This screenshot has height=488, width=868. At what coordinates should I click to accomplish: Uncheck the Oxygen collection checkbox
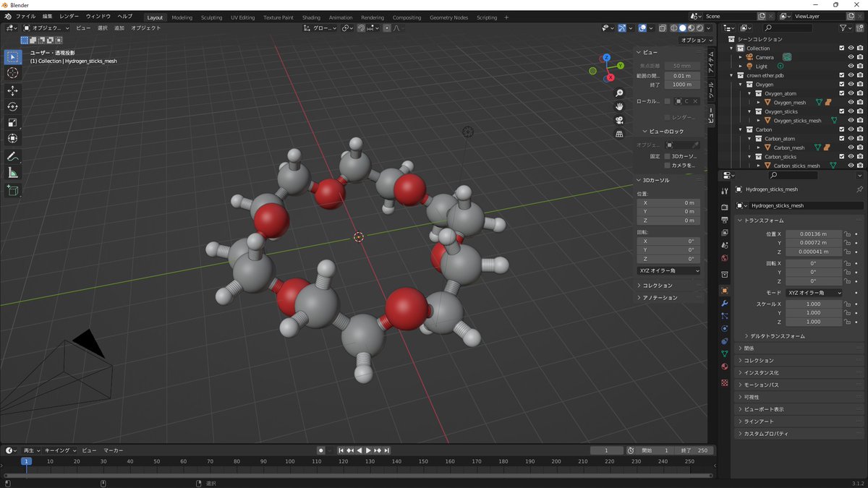coord(841,85)
